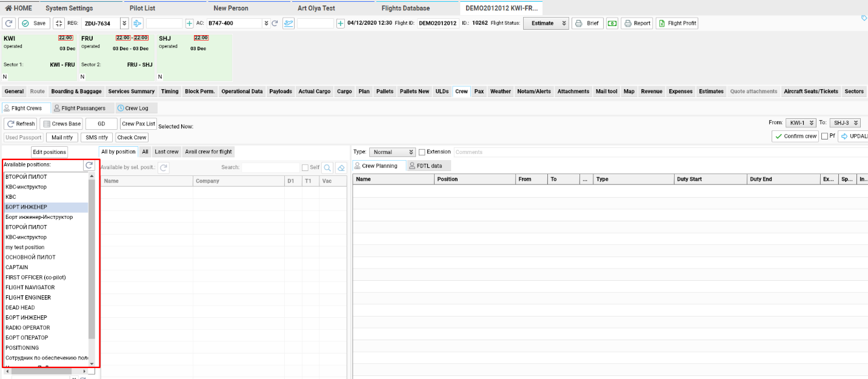Select FLIGHT NAVIGATOR in positions list
868x379 pixels.
pos(30,287)
